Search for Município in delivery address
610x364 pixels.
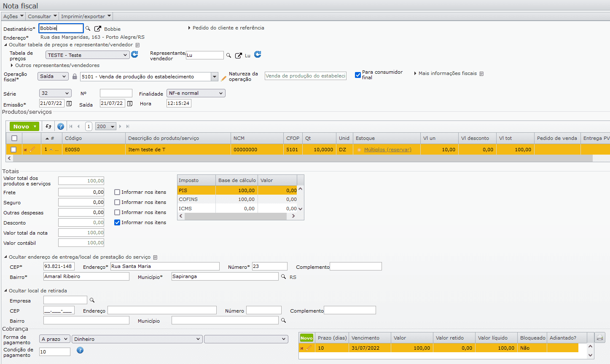click(x=284, y=277)
